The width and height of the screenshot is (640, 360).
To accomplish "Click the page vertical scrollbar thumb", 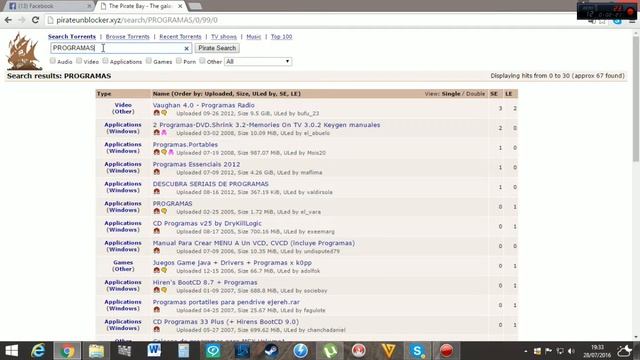I will [636, 98].
